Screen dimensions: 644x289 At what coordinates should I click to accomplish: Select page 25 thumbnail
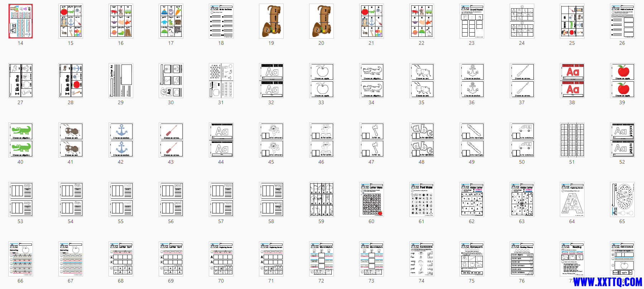pyautogui.click(x=572, y=21)
